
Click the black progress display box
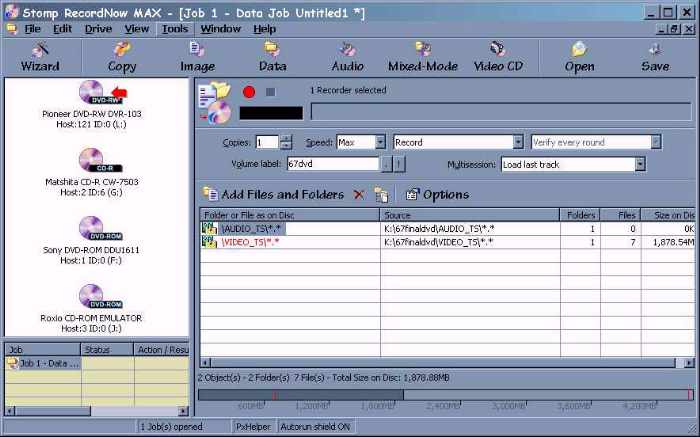[x=271, y=113]
